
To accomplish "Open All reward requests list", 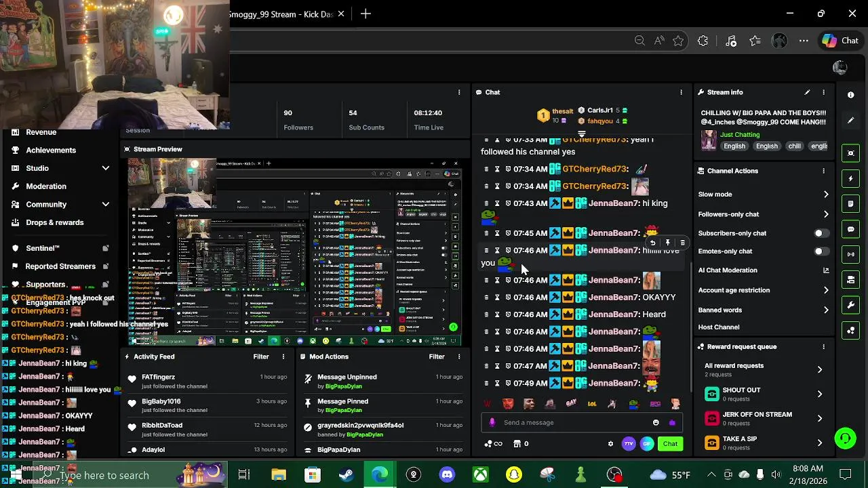I will click(x=764, y=369).
